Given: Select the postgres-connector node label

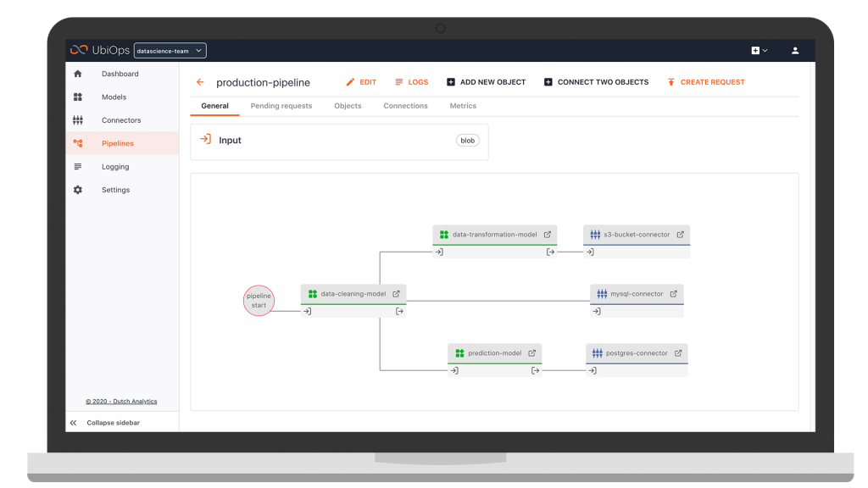Looking at the screenshot, I should tap(637, 353).
